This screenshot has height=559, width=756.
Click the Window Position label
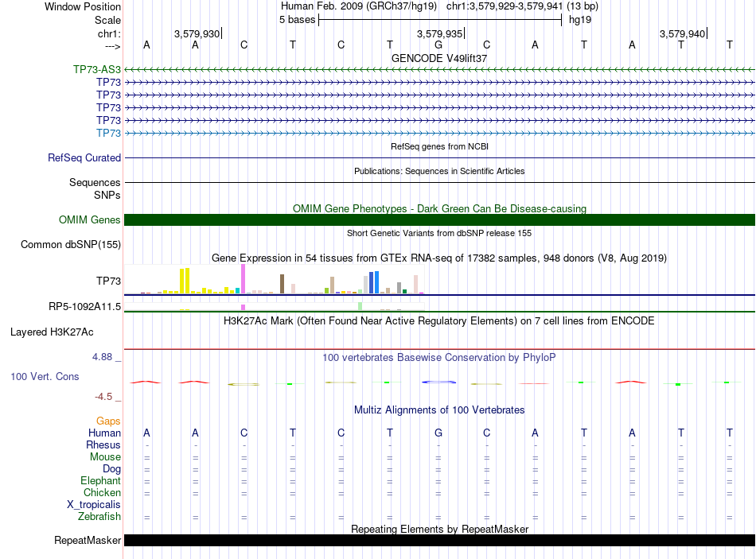83,6
